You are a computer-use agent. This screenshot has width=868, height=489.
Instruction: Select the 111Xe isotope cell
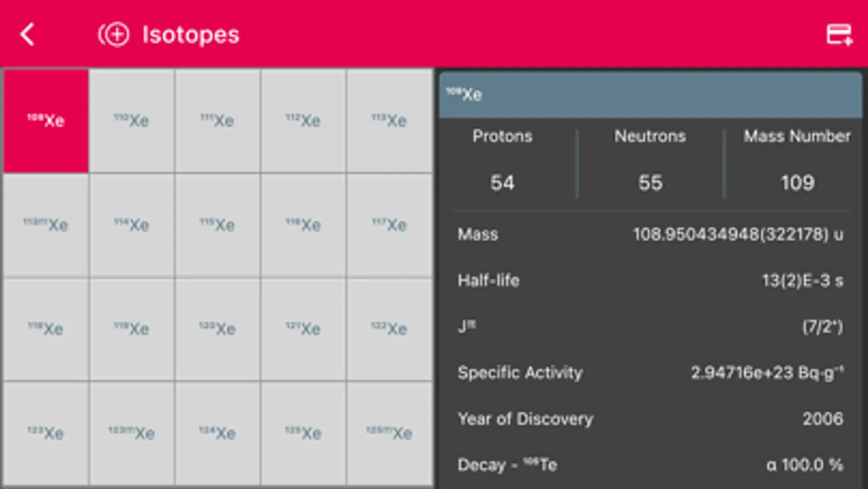pyautogui.click(x=217, y=120)
